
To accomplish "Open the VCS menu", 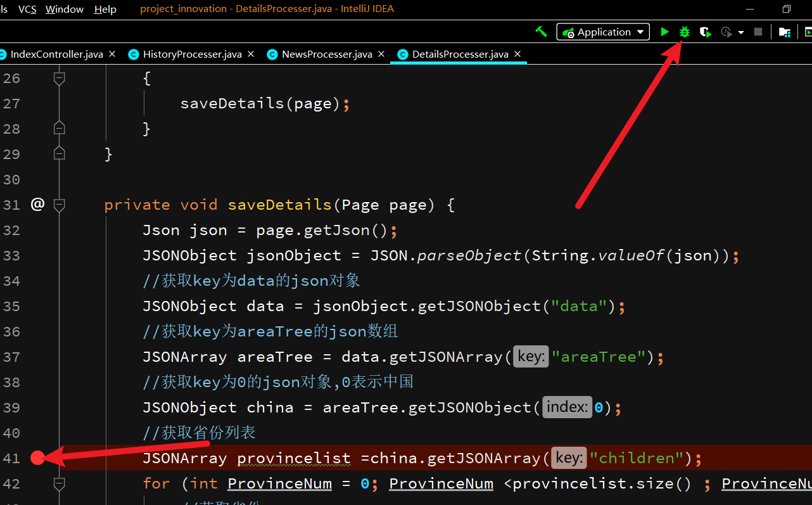I will click(27, 9).
